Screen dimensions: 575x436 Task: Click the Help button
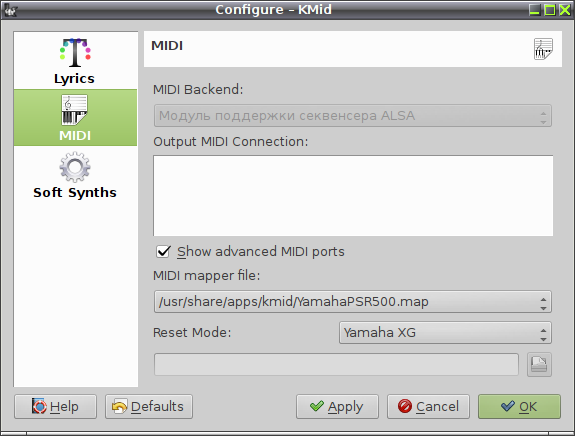55,407
